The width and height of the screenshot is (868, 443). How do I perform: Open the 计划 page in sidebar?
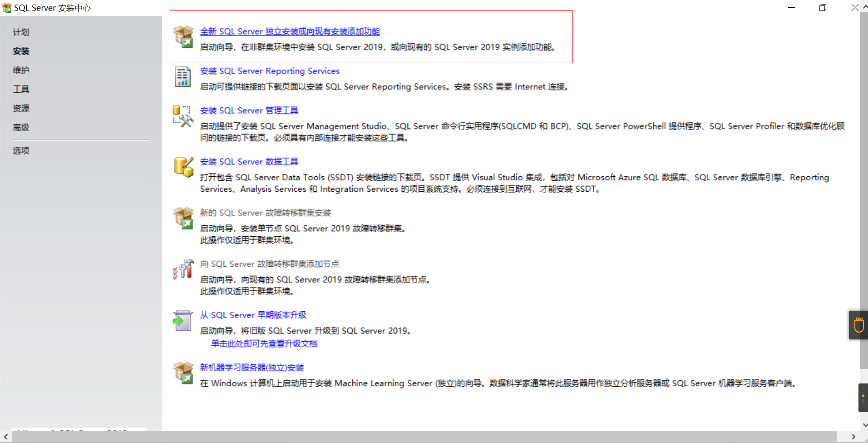(21, 32)
